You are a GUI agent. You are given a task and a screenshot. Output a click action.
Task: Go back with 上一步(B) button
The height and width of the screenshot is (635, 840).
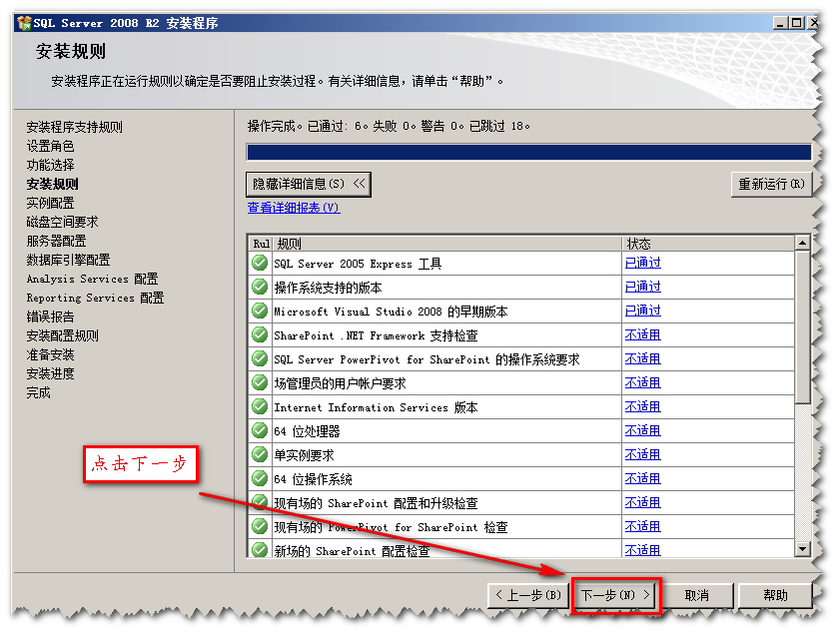528,595
